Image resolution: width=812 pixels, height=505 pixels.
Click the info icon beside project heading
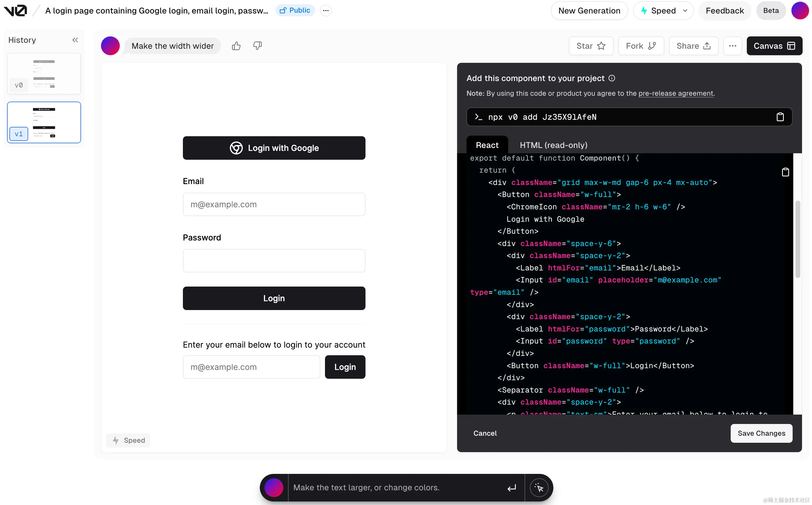pos(612,78)
